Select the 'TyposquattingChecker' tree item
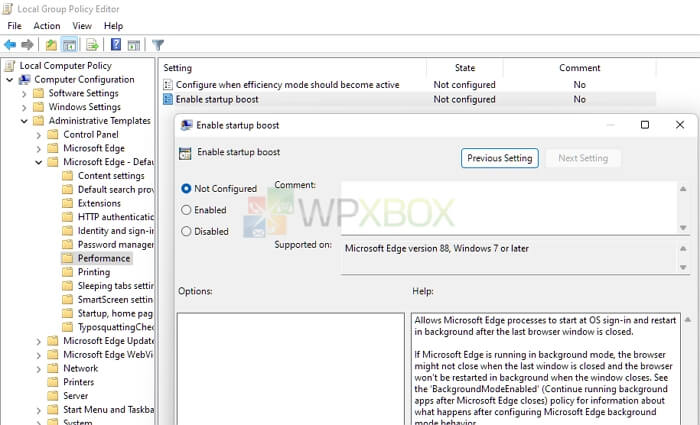700x425 pixels. (x=116, y=327)
